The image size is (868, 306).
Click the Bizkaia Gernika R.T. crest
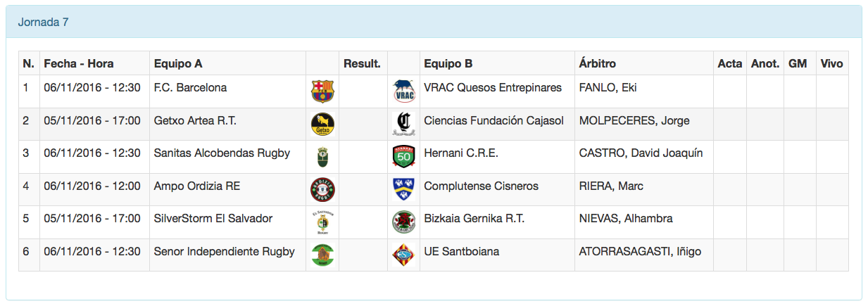[x=404, y=222]
